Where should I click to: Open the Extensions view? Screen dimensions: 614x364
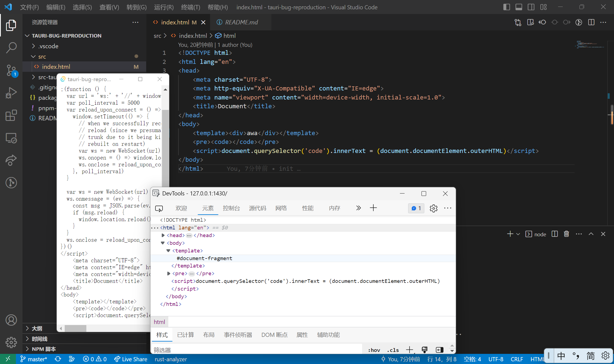11,115
